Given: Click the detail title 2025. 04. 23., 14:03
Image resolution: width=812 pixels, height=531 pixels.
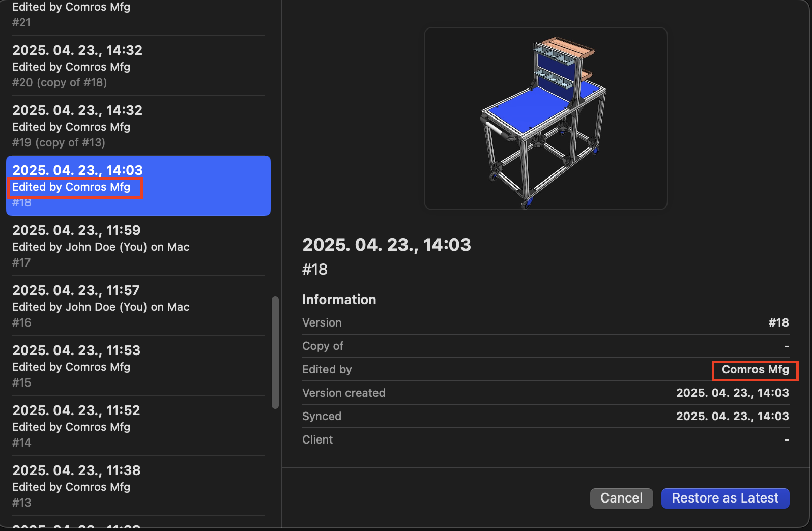Looking at the screenshot, I should (x=387, y=245).
